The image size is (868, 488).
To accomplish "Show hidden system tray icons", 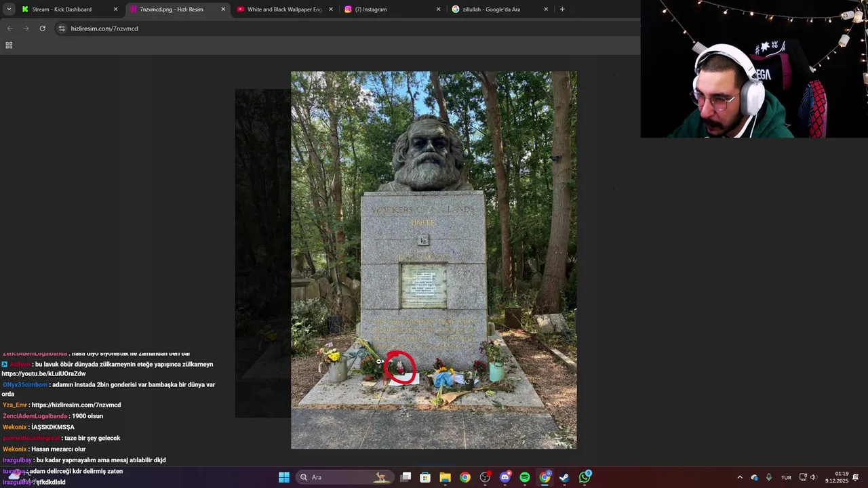I will click(740, 477).
